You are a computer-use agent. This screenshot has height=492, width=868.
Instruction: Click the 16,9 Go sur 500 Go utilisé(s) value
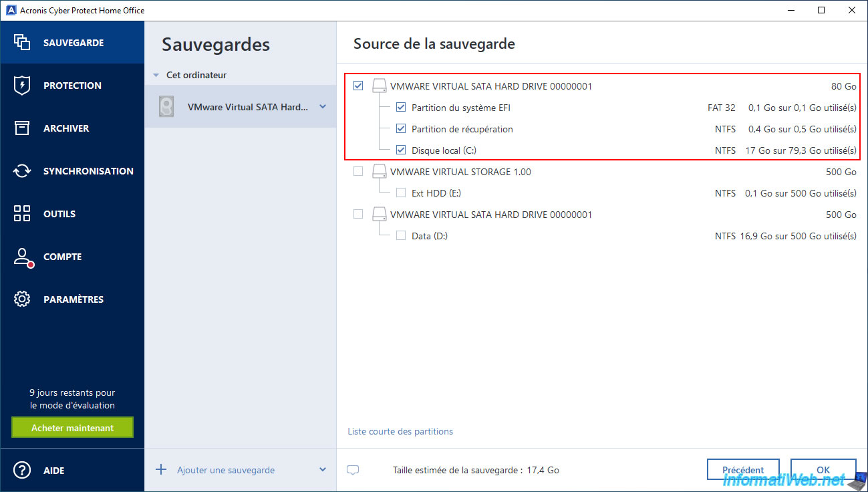click(797, 236)
